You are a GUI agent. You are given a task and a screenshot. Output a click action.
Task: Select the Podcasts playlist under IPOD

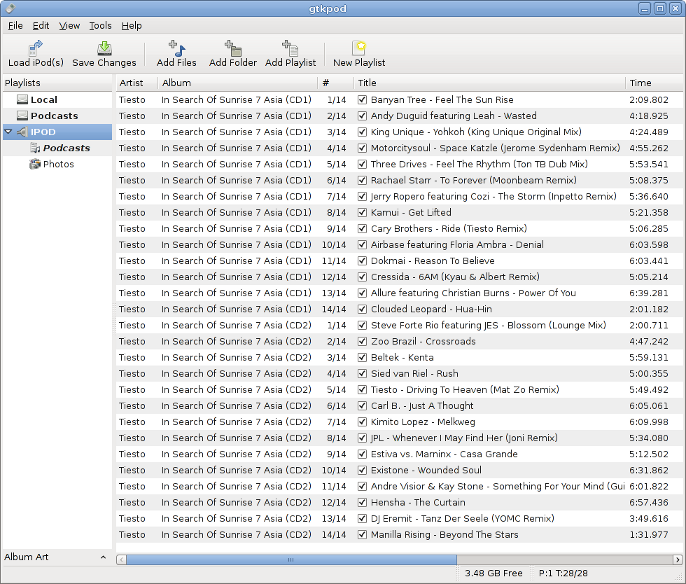click(66, 148)
